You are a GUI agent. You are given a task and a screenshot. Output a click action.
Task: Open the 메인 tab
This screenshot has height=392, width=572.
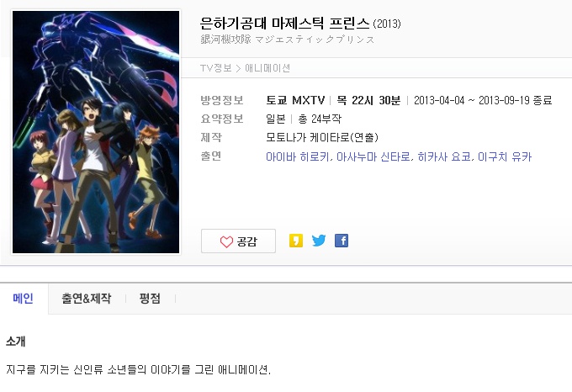[24, 299]
